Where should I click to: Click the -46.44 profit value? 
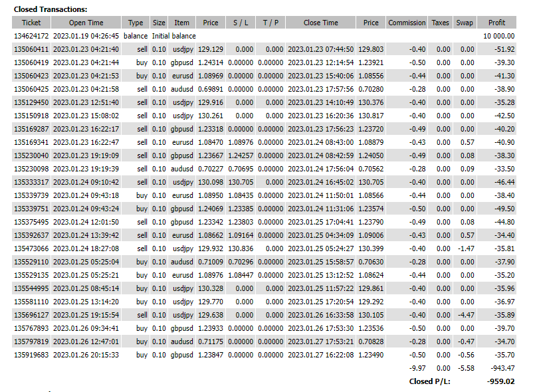[504, 182]
